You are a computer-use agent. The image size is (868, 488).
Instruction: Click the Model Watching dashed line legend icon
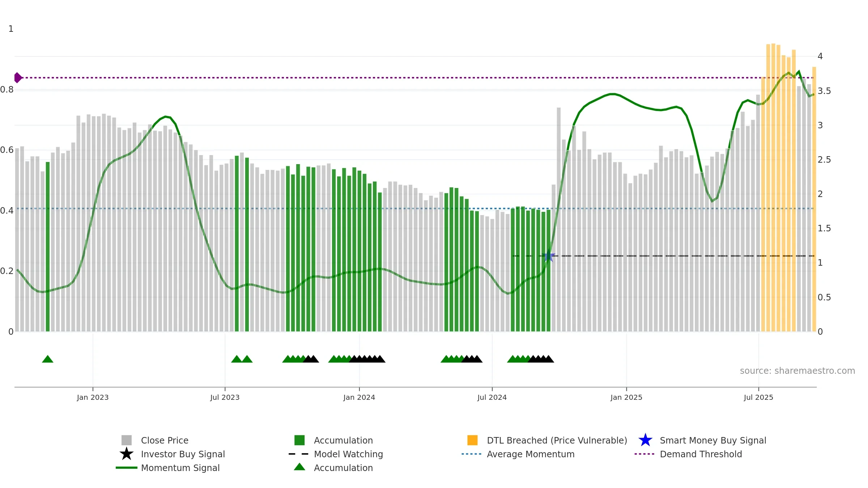299,454
